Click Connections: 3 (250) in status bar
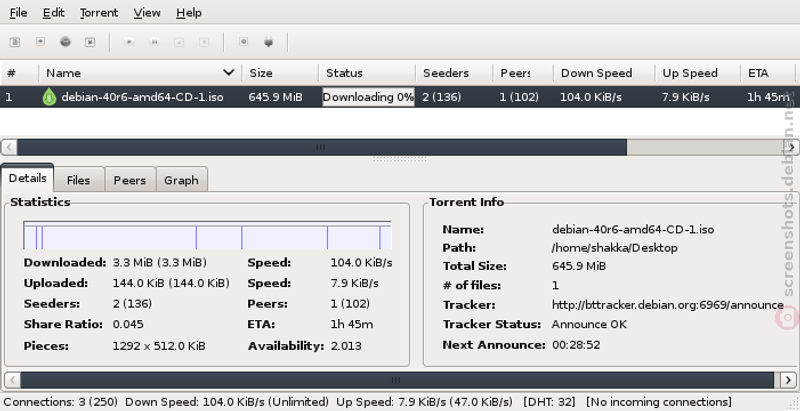The height and width of the screenshot is (411, 800). tap(61, 402)
